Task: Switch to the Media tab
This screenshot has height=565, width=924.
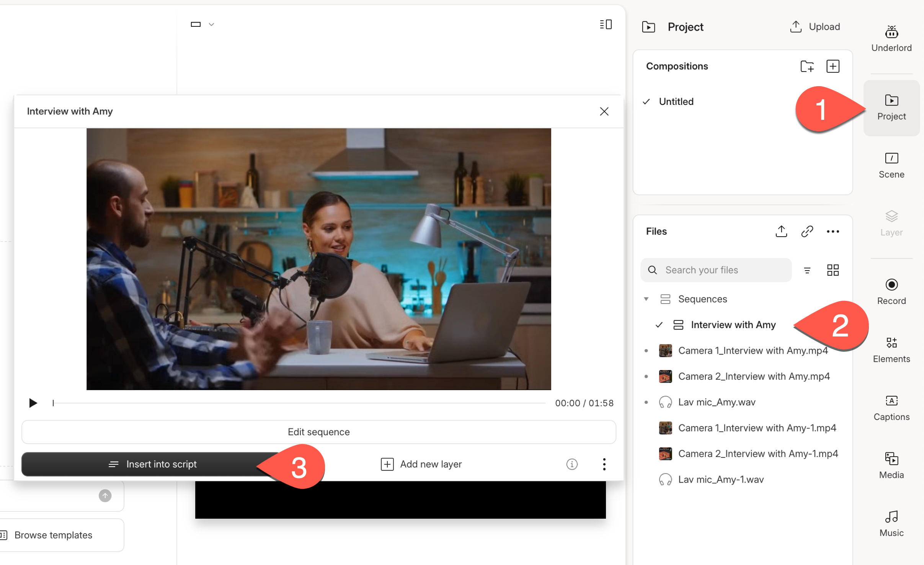Action: [891, 465]
